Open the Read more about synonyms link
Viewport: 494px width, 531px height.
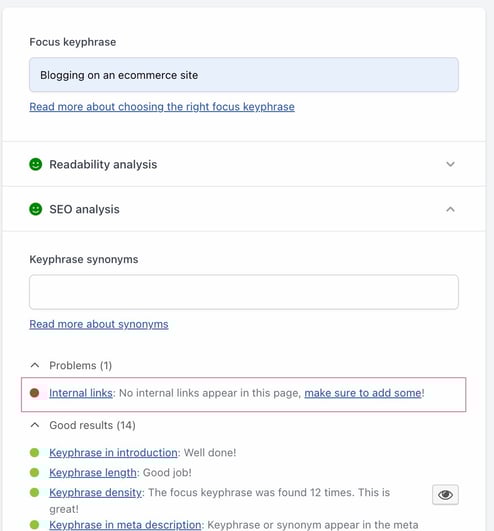(99, 324)
